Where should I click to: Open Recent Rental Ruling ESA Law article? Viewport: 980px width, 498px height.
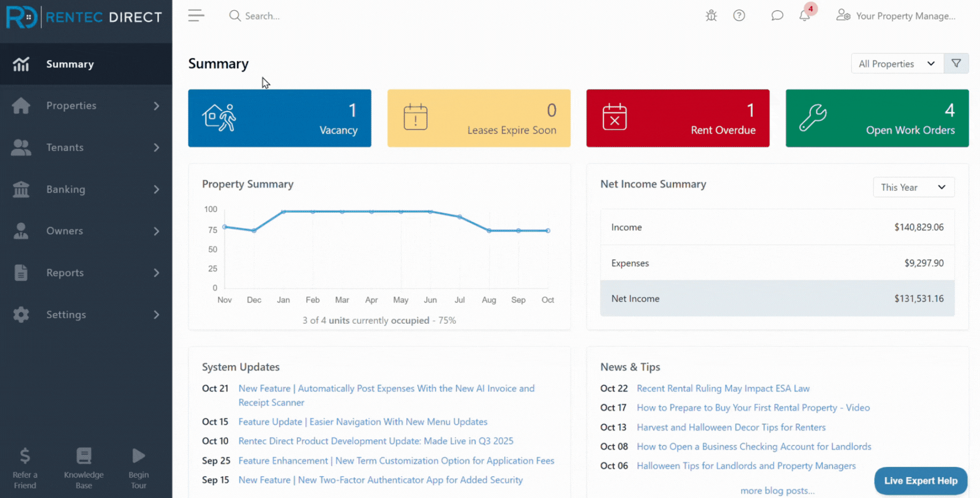click(723, 388)
